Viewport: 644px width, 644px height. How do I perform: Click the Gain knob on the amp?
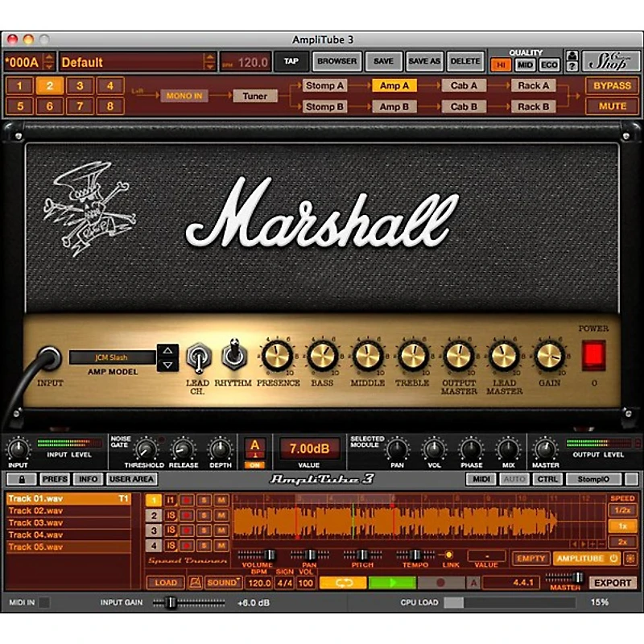click(x=549, y=356)
